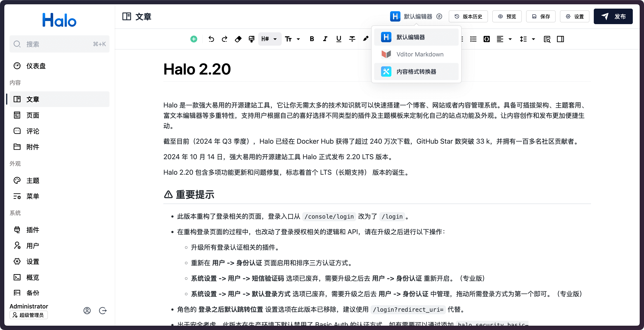Click the 重要提示 heading
Image resolution: width=644 pixels, height=330 pixels.
(195, 195)
